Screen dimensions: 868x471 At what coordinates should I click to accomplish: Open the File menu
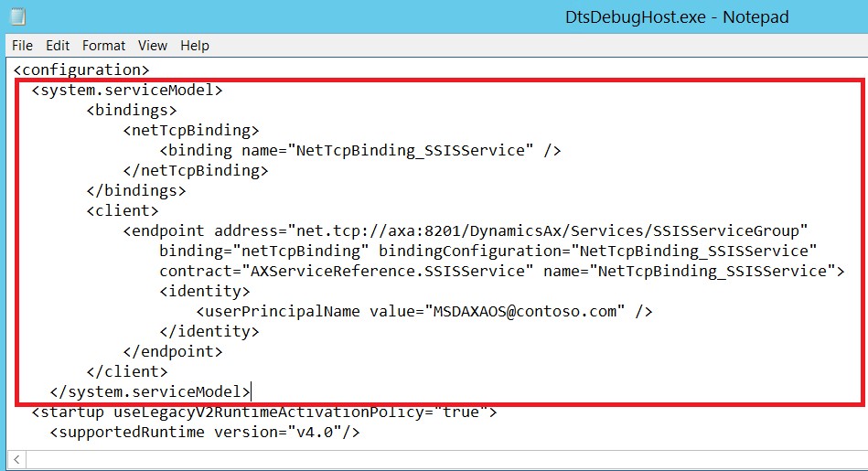click(x=22, y=46)
